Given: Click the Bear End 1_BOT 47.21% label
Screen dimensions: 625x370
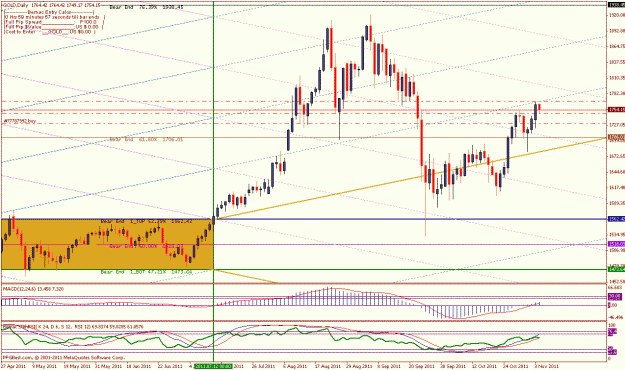Looking at the screenshot, I should tap(146, 272).
